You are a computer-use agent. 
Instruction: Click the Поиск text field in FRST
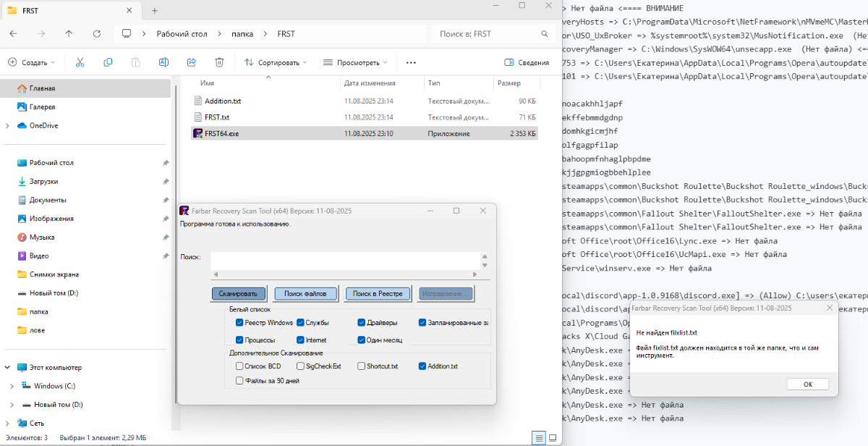click(x=345, y=261)
